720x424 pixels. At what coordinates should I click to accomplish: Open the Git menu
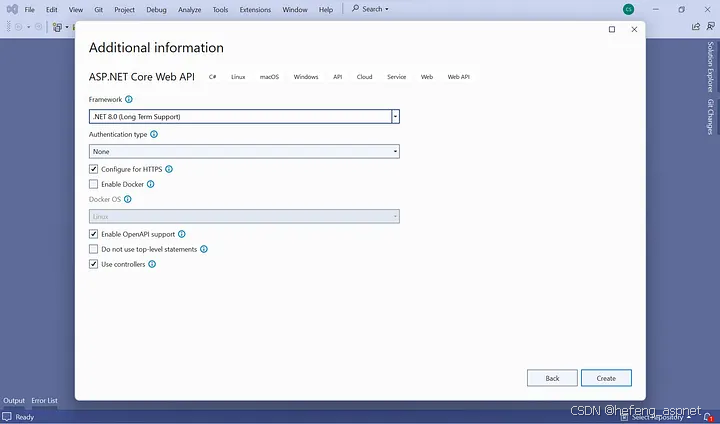99,9
